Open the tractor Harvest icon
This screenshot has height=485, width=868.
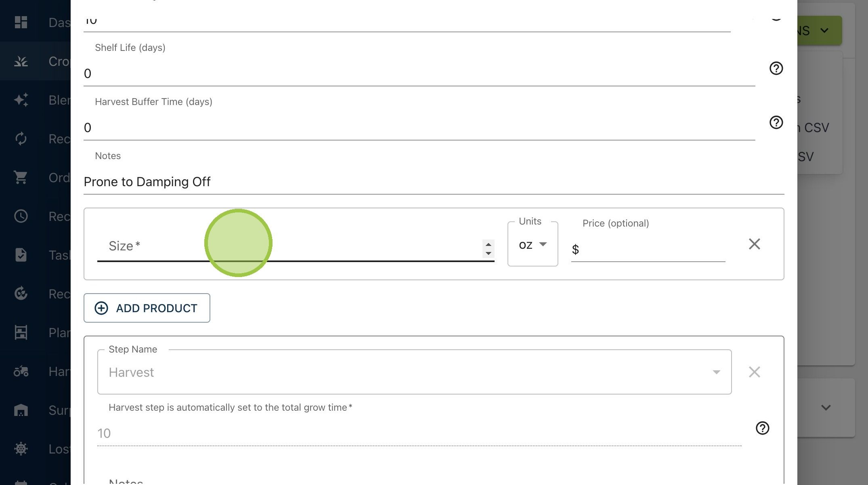(x=21, y=371)
